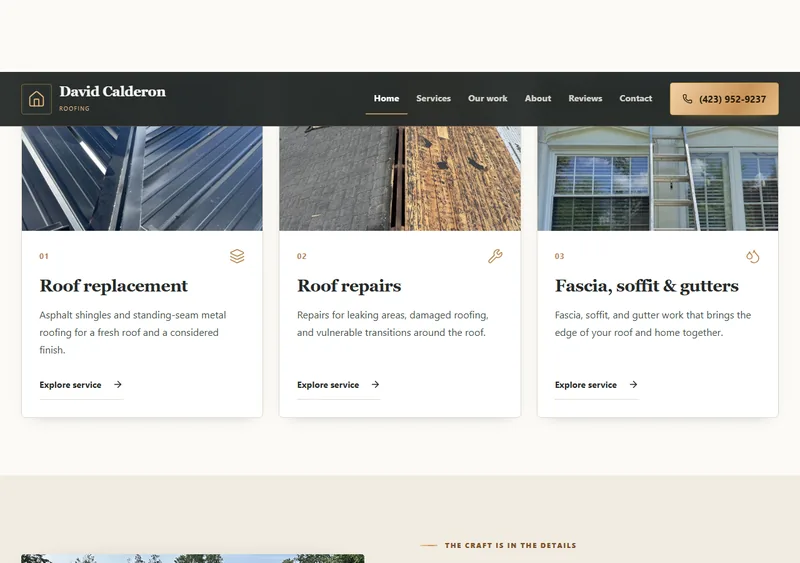Click The Craft Is In The Details label
Viewport: 800px width, 563px height.
coord(510,545)
